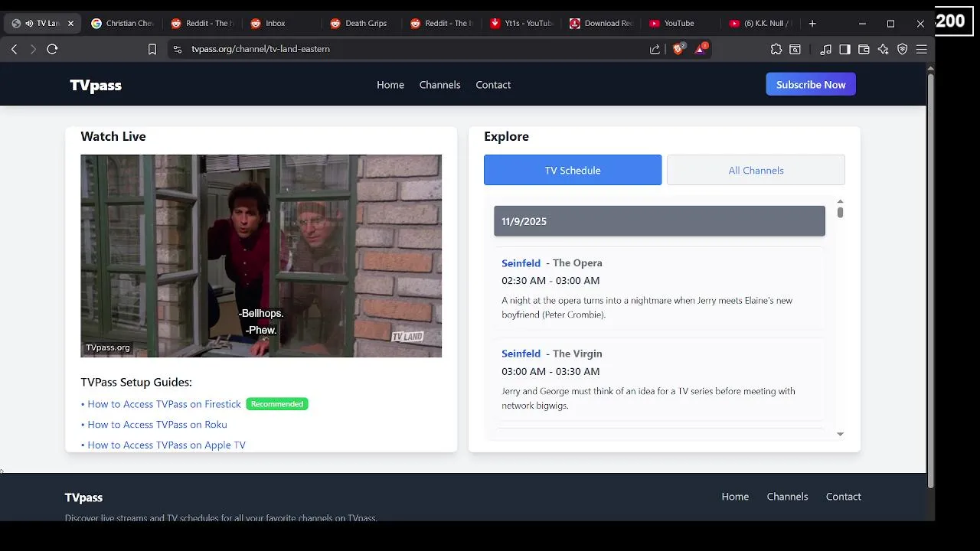Open a new browser tab with plus
Image resolution: width=980 pixels, height=551 pixels.
[812, 23]
